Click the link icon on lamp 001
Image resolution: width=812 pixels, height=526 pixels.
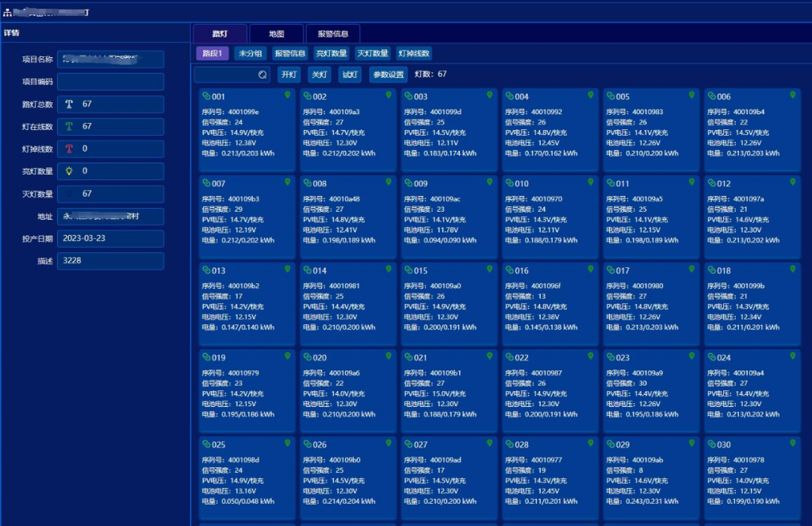tap(206, 96)
